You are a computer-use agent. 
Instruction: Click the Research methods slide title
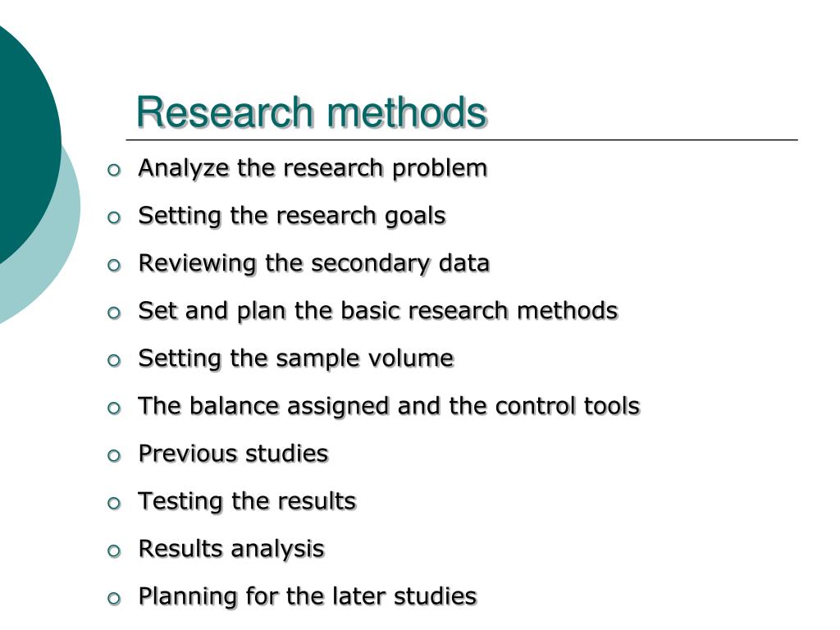coord(311,112)
